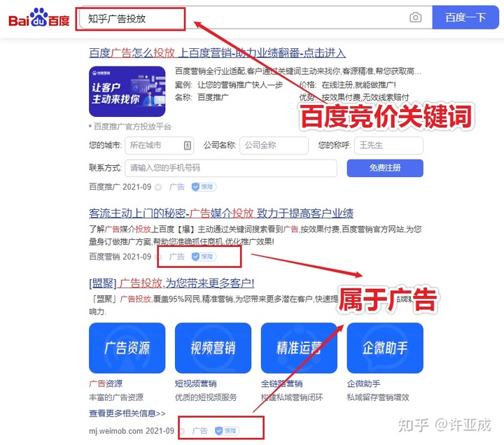Viewport: 504px width, 445px height.
Task: Click the city picker icon in 所在城市 field
Action: click(188, 146)
